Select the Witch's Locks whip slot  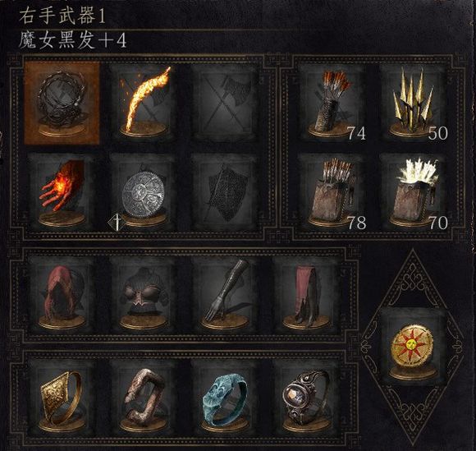point(62,103)
